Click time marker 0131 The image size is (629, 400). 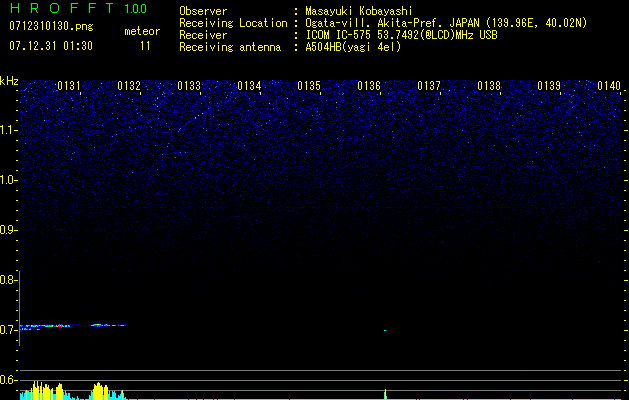click(69, 86)
